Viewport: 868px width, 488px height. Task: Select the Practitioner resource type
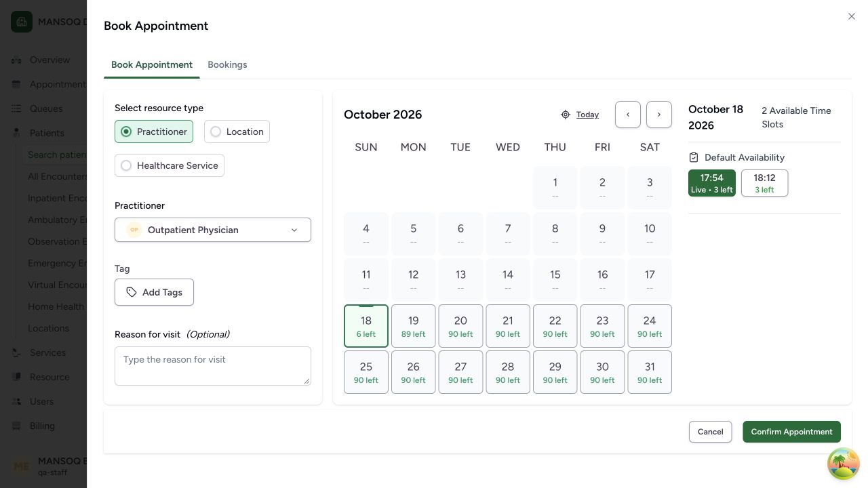click(154, 131)
